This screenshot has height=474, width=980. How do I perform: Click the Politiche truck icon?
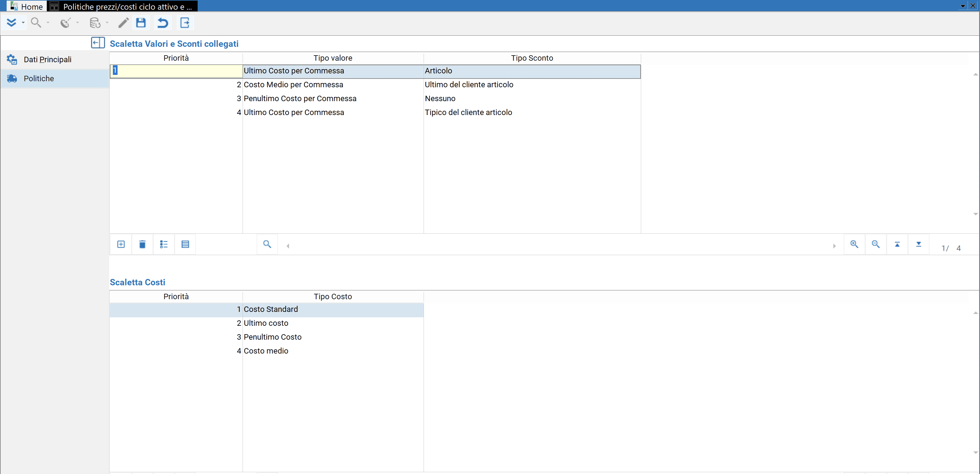(12, 78)
